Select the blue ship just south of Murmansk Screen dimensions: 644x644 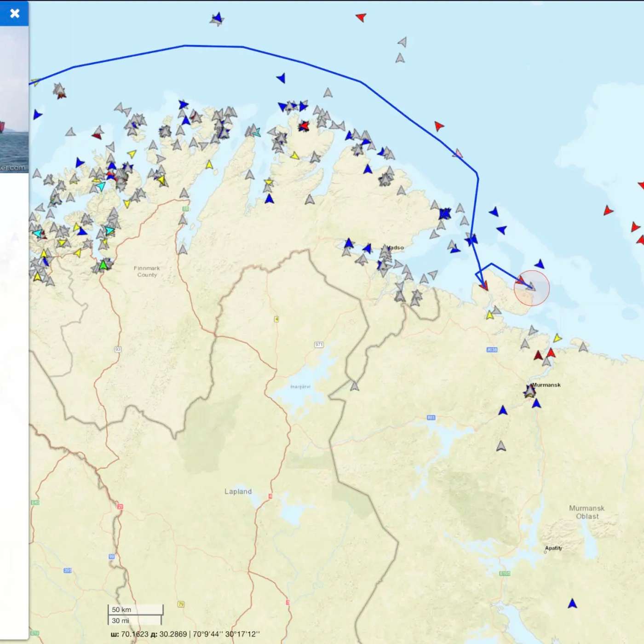tap(536, 403)
